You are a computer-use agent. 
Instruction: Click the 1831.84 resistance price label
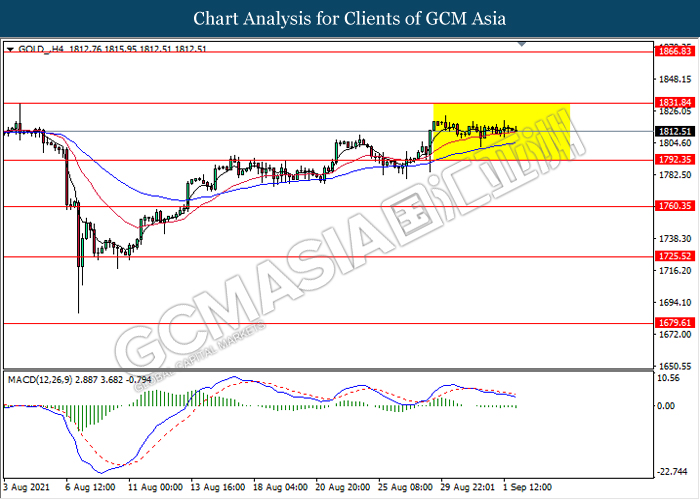tap(675, 103)
